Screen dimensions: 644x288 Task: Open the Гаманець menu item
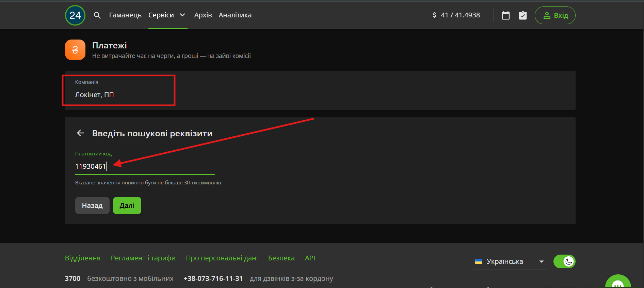pos(125,15)
